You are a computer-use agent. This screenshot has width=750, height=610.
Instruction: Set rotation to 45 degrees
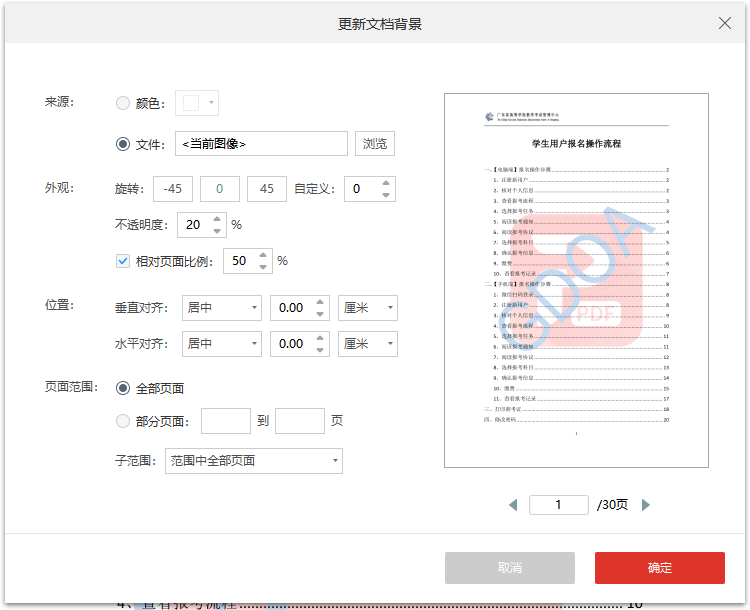(x=266, y=189)
